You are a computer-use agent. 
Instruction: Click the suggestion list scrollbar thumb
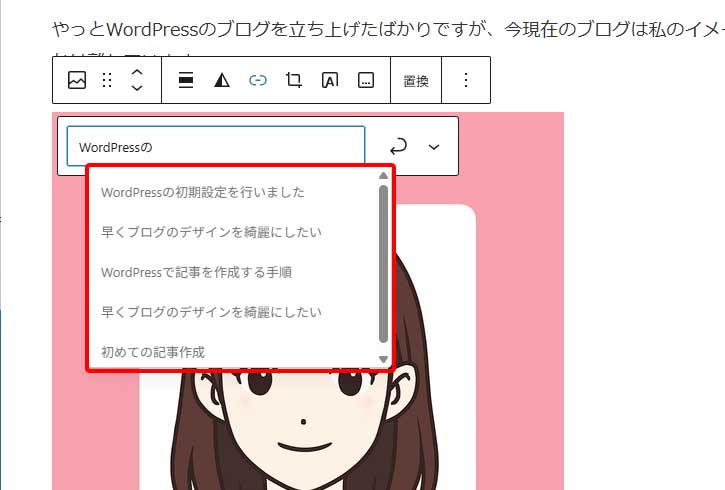(x=383, y=264)
